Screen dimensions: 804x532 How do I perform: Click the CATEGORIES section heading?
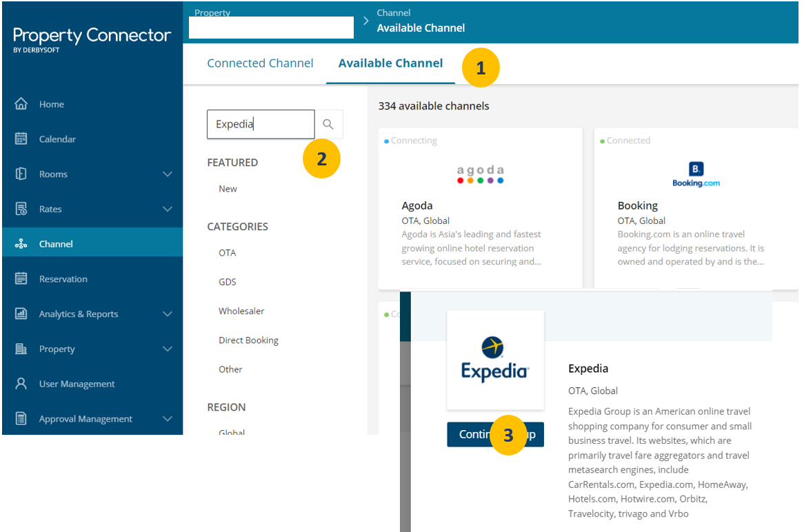237,227
